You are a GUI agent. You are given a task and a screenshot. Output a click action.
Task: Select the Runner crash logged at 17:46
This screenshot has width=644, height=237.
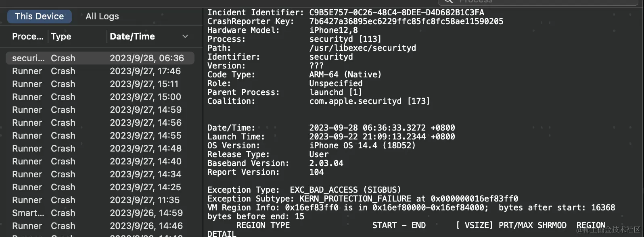(x=100, y=71)
